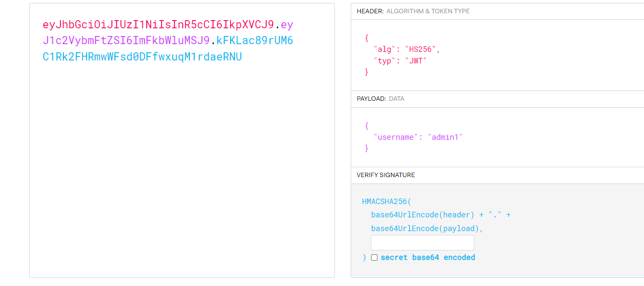This screenshot has height=286, width=644.
Task: Click the blue signature line starting C1Rk2FHR
Action: [142, 57]
